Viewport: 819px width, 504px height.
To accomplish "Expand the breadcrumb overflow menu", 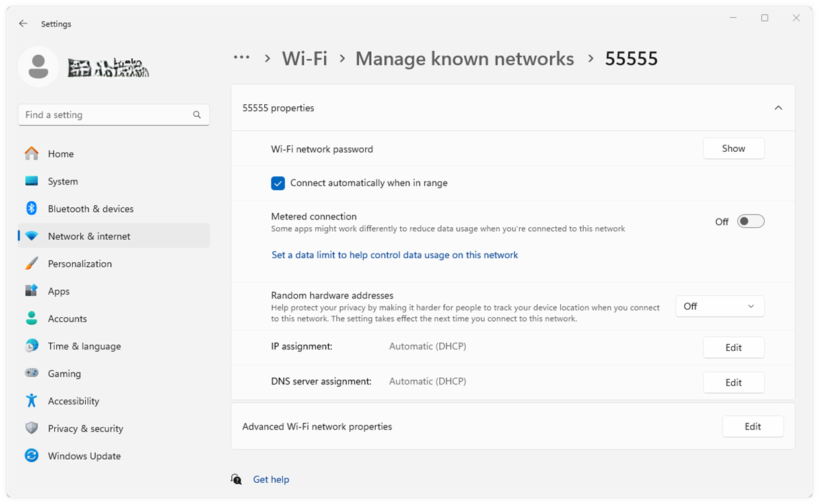I will click(x=242, y=58).
